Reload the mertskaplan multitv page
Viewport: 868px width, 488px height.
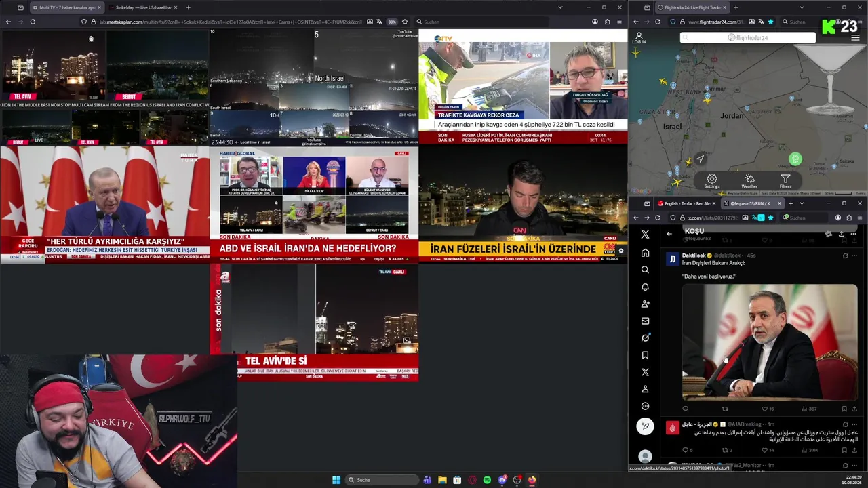click(33, 22)
